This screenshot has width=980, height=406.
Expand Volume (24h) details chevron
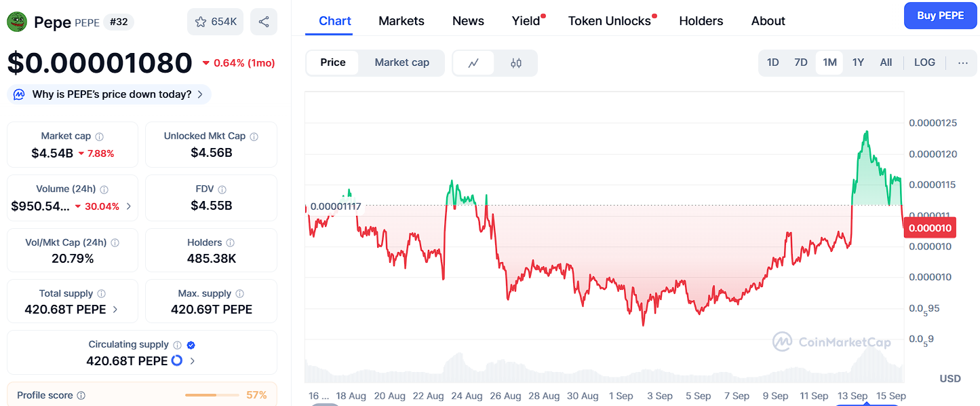tap(129, 206)
